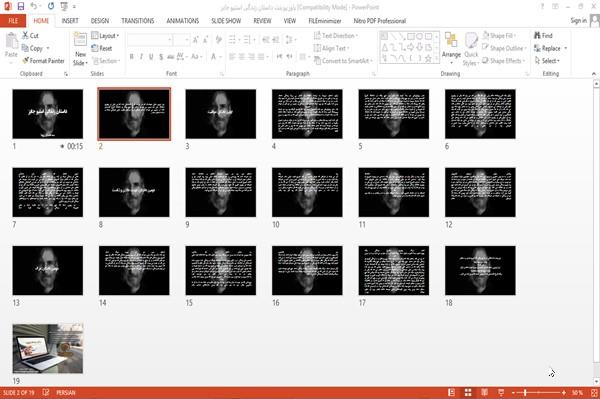Image resolution: width=600 pixels, height=399 pixels.
Task: Click the Save icon in quick access toolbar
Action: 21,6
